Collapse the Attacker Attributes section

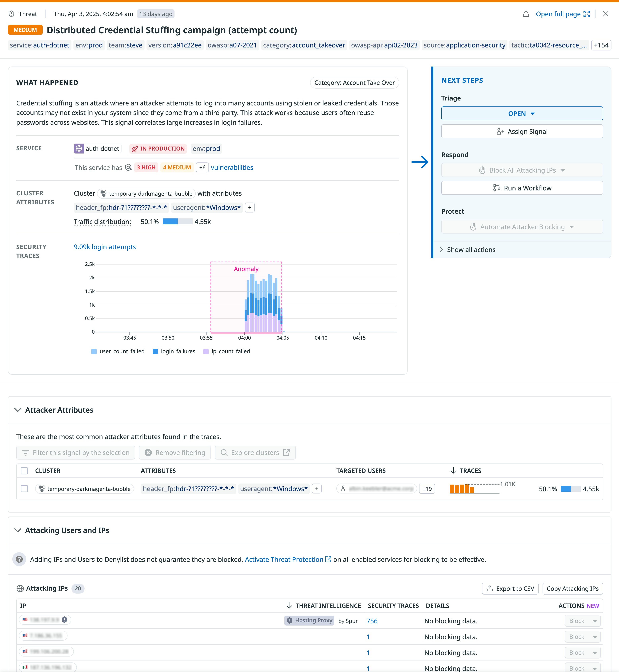(18, 410)
